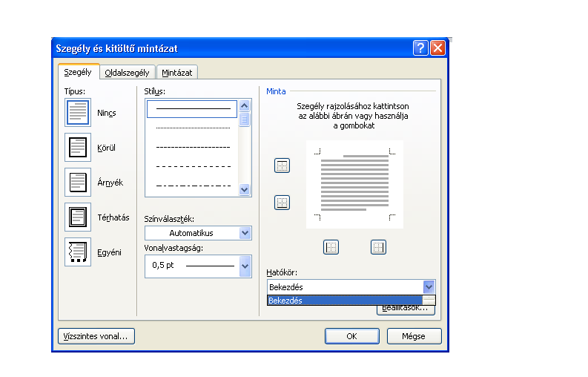
Task: Select the solid line style
Action: (x=192, y=109)
